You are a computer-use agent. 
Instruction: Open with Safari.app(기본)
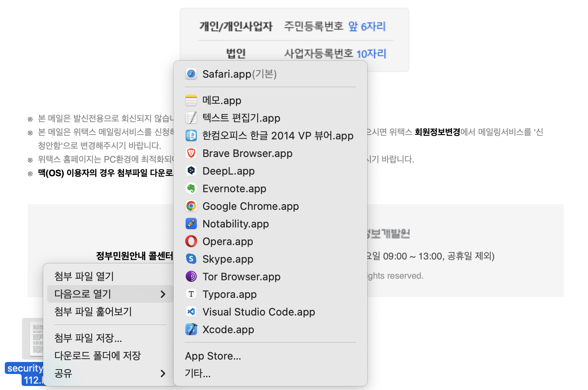(x=270, y=74)
